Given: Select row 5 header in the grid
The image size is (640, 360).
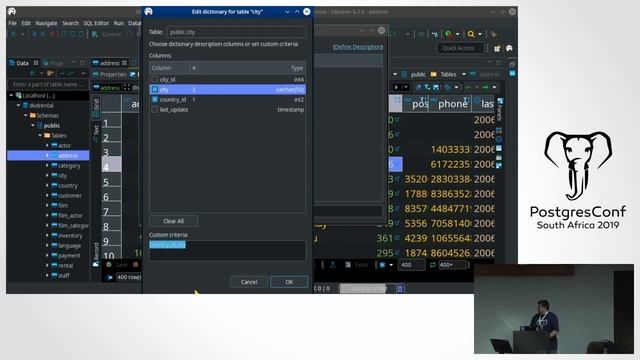Looking at the screenshot, I should [x=111, y=182].
